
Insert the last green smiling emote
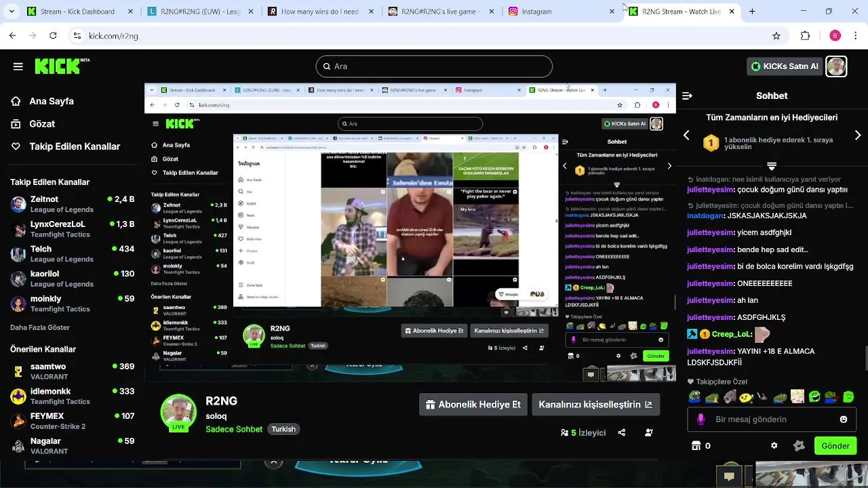(x=848, y=396)
